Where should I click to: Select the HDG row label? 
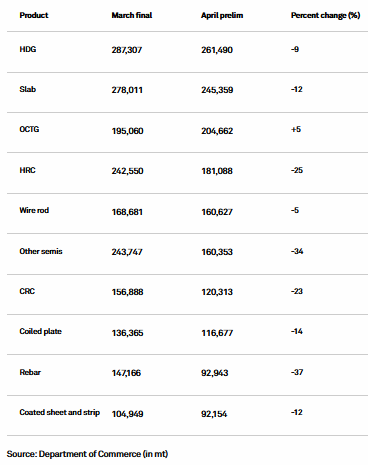tap(28, 49)
